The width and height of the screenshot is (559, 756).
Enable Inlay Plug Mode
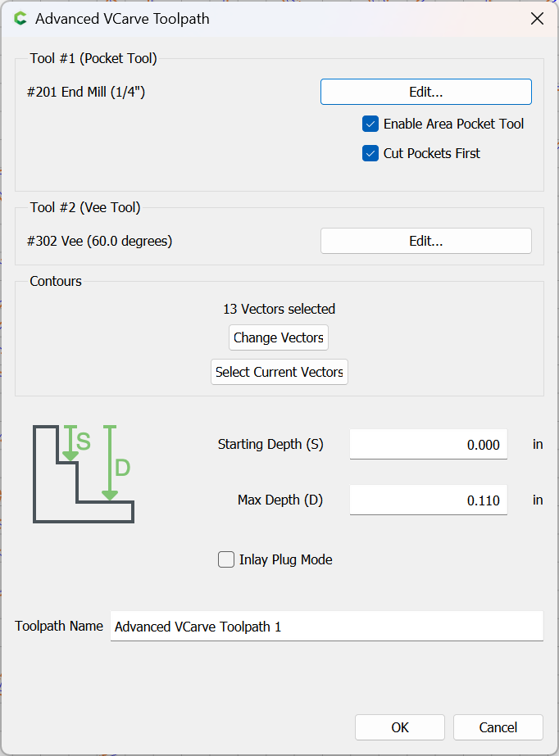pos(226,560)
